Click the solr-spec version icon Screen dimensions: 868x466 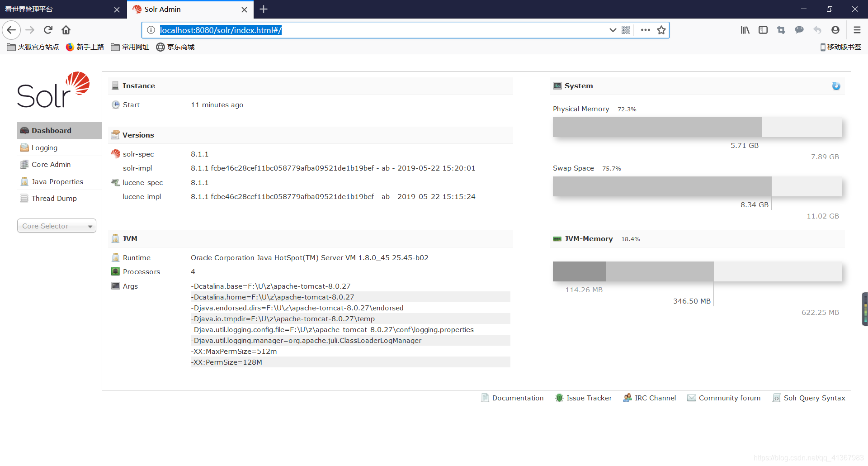tap(116, 154)
